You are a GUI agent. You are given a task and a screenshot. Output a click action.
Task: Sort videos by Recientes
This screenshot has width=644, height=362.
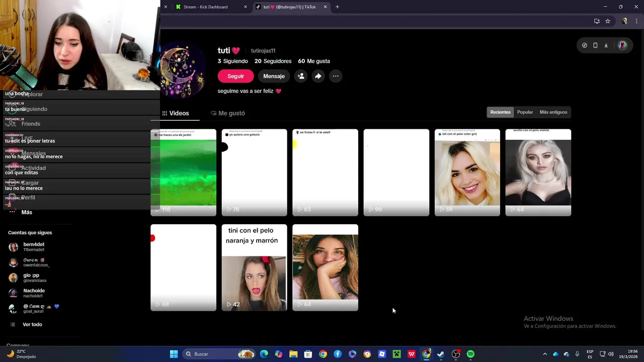pos(500,112)
